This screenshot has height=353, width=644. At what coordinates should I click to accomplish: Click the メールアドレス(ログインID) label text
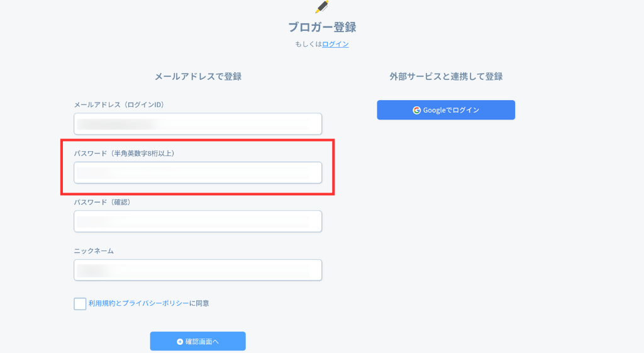click(x=119, y=104)
